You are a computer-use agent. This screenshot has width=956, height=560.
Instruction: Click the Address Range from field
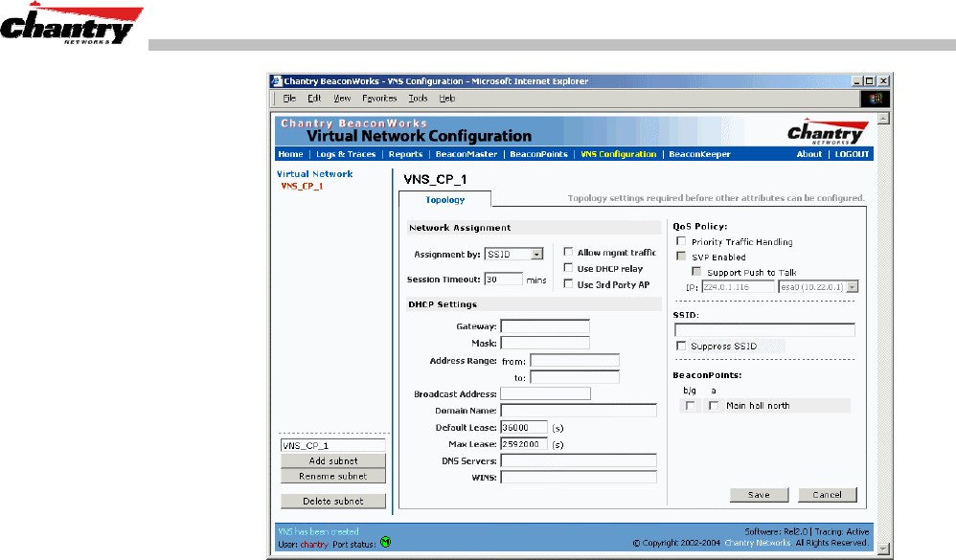click(x=575, y=361)
